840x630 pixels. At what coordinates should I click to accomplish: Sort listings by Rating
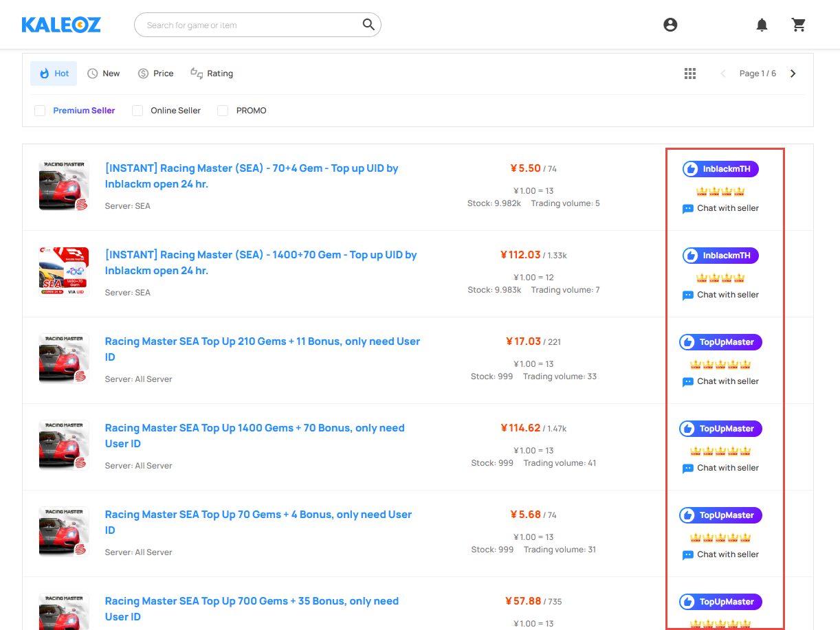coord(212,74)
